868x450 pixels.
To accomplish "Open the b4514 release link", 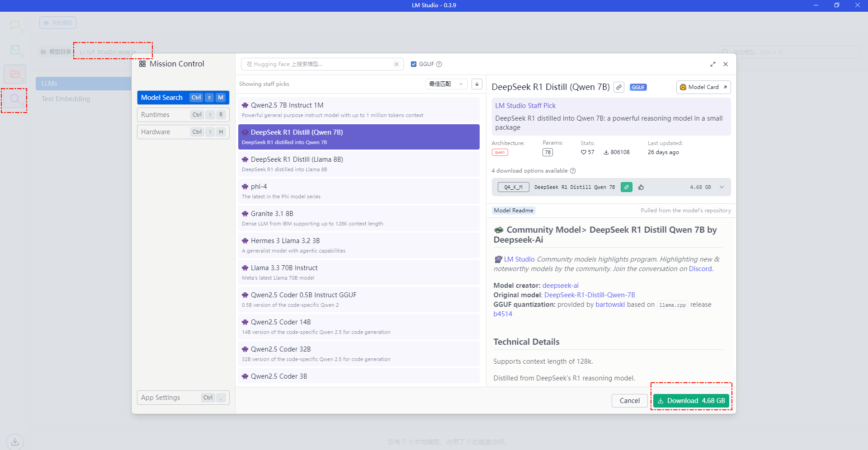I will [503, 314].
